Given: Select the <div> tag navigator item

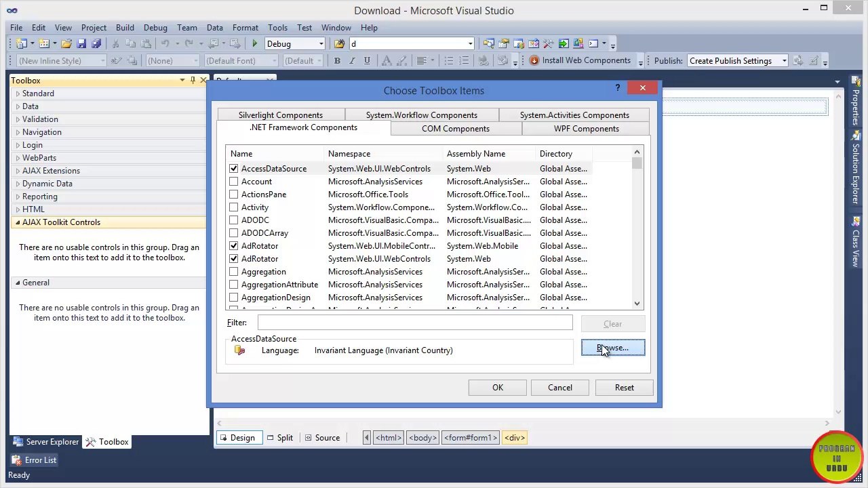Looking at the screenshot, I should coord(514,438).
